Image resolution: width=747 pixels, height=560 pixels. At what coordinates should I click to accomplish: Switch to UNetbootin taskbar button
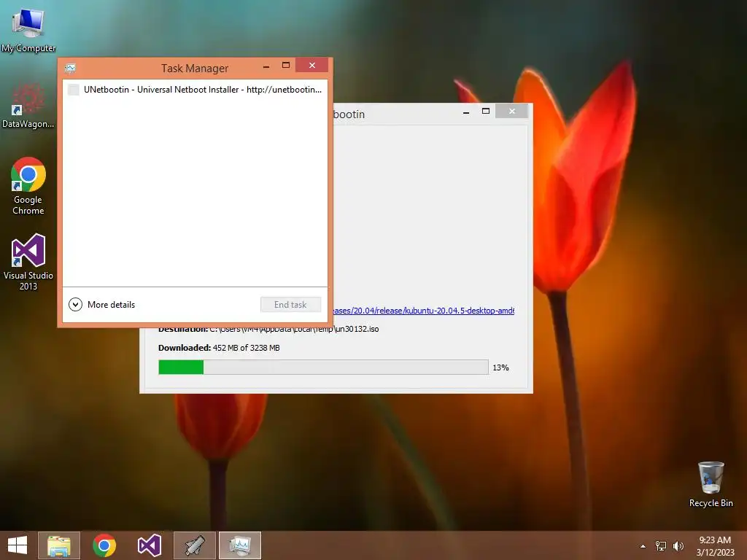pos(194,545)
